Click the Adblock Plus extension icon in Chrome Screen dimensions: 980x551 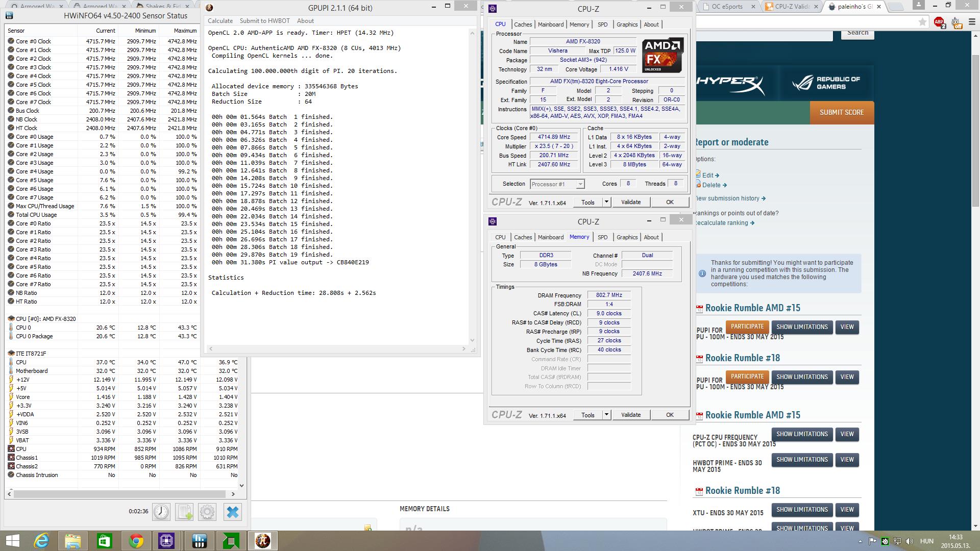pyautogui.click(x=939, y=22)
